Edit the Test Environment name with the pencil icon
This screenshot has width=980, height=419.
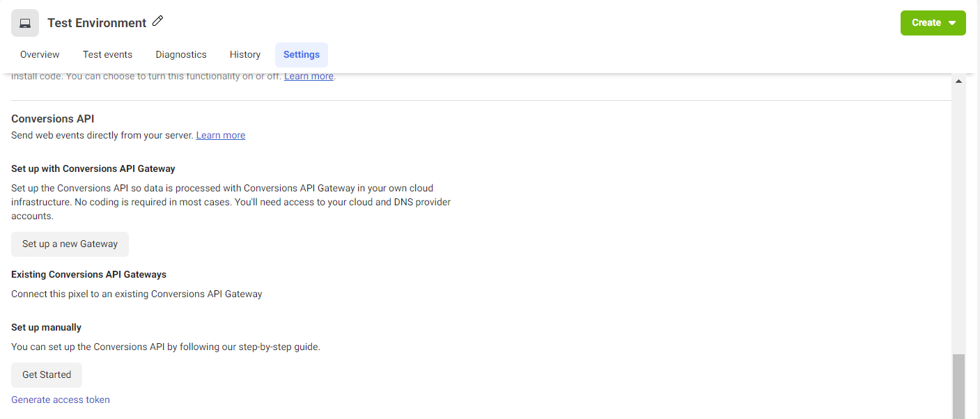point(158,22)
